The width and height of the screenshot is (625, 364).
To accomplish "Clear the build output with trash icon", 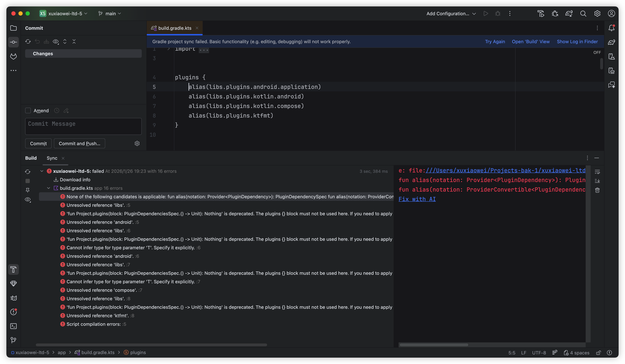I will (x=597, y=190).
